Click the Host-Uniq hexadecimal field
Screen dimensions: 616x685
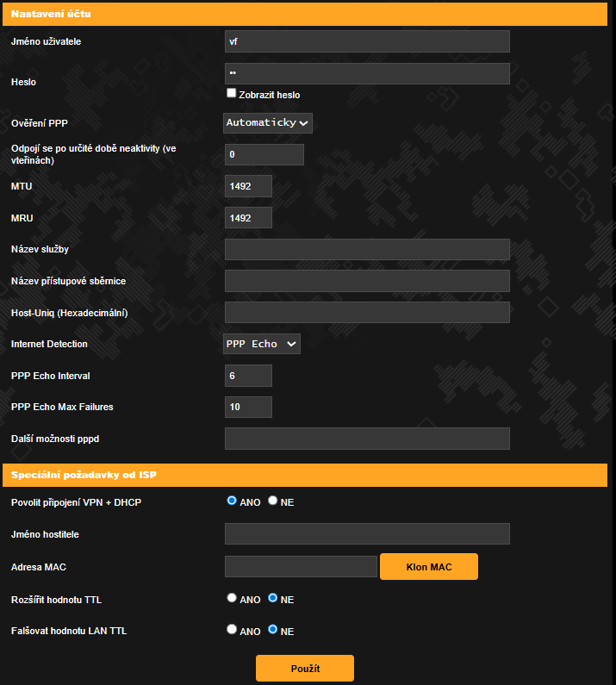coord(366,312)
